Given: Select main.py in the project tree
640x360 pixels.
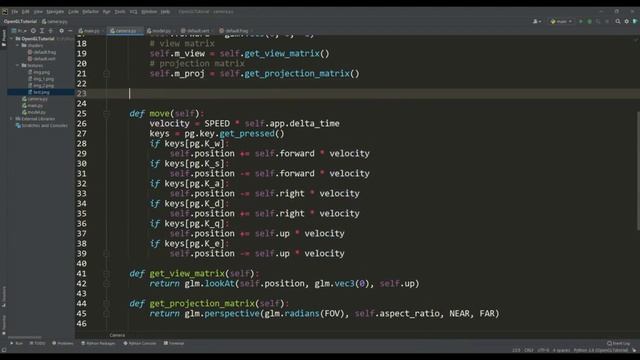Looking at the screenshot, I should pos(33,105).
